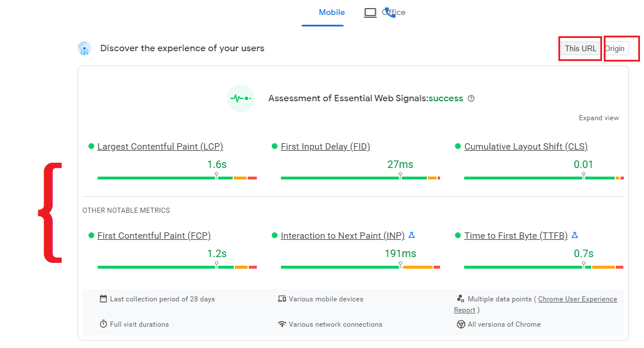Viewport: 644px width, 348px height.
Task: Click the calendar icon for collection period
Action: tap(103, 299)
